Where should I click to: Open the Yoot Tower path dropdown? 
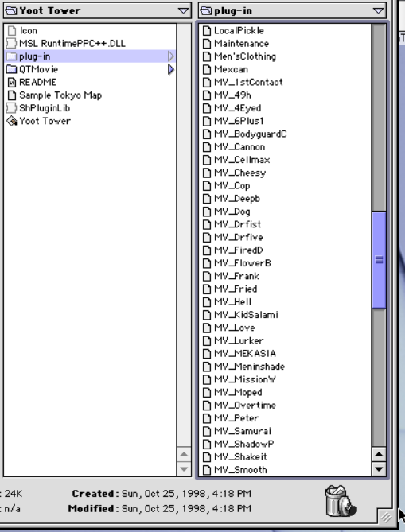tap(97, 10)
